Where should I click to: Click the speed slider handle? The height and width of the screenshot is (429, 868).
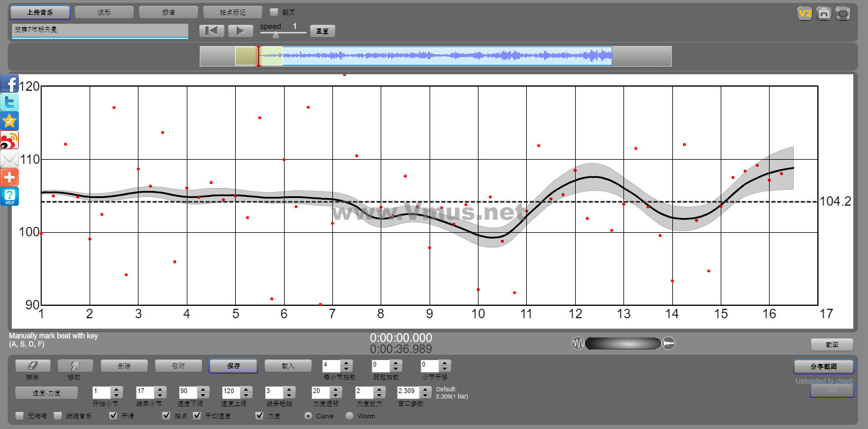tap(275, 35)
